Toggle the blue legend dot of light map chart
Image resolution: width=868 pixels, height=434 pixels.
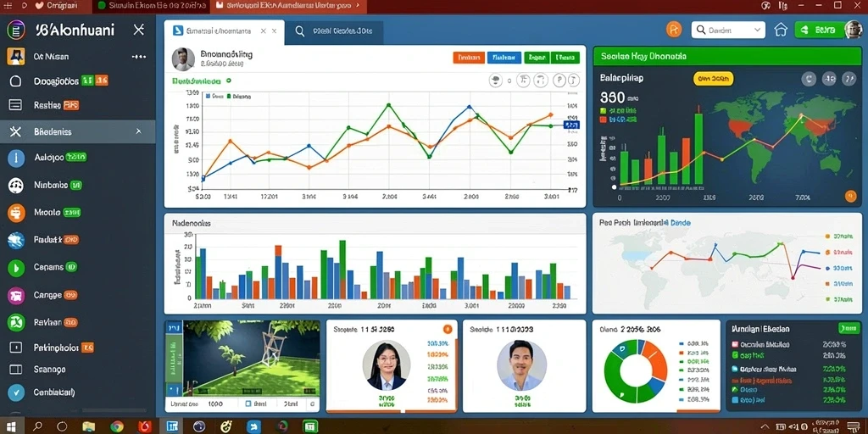(x=827, y=268)
